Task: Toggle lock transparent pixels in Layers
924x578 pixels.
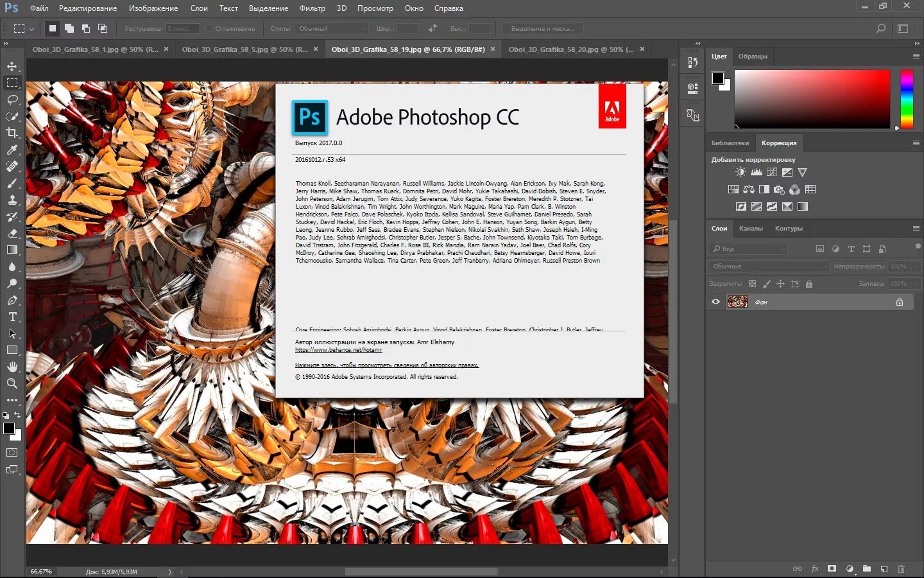Action: pyautogui.click(x=752, y=284)
